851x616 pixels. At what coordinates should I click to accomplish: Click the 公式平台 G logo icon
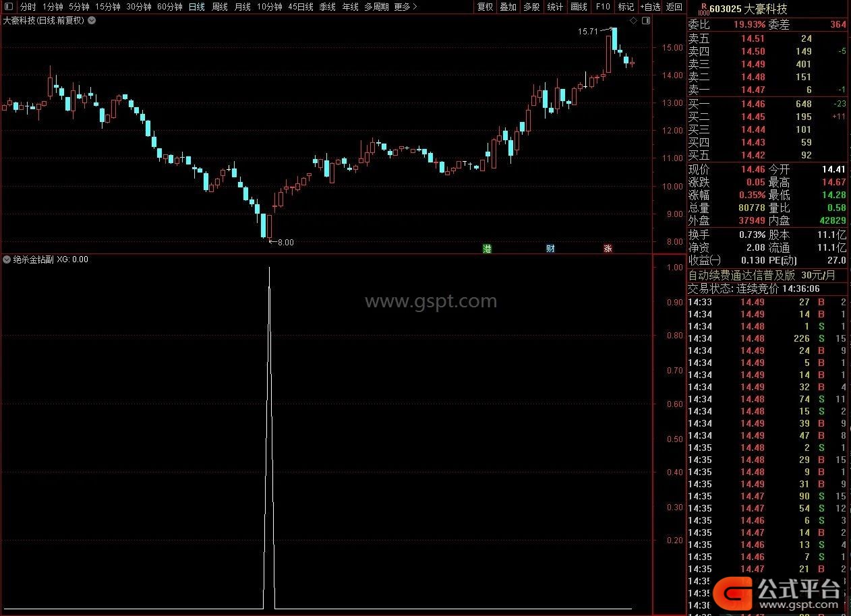click(734, 595)
